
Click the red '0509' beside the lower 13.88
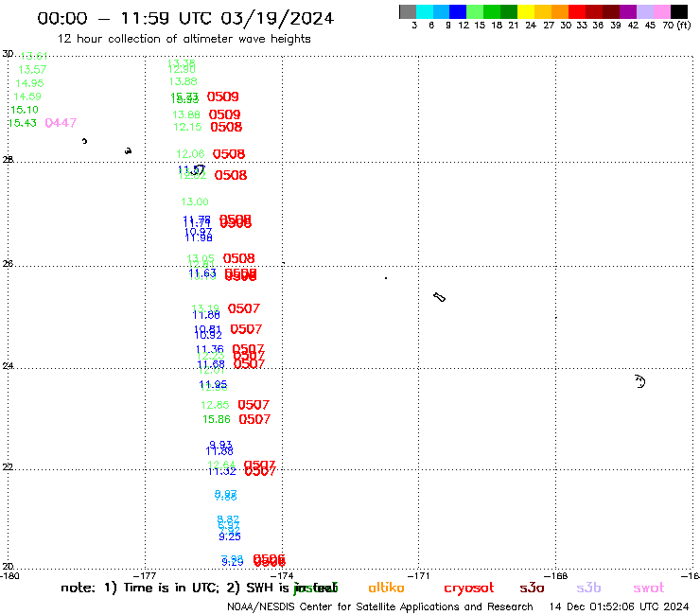tap(224, 114)
